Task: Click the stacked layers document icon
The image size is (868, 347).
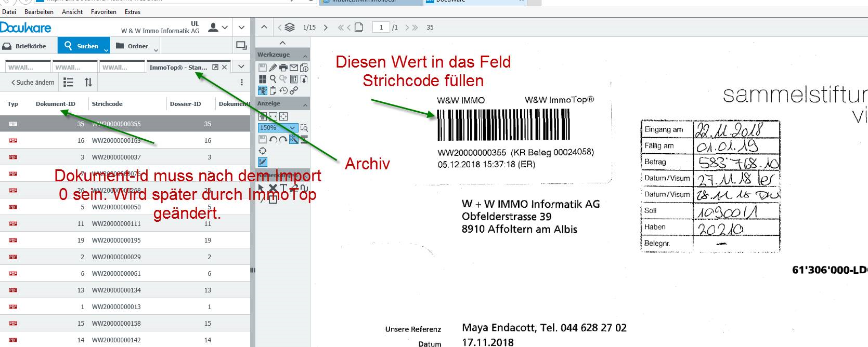Action: tap(290, 28)
